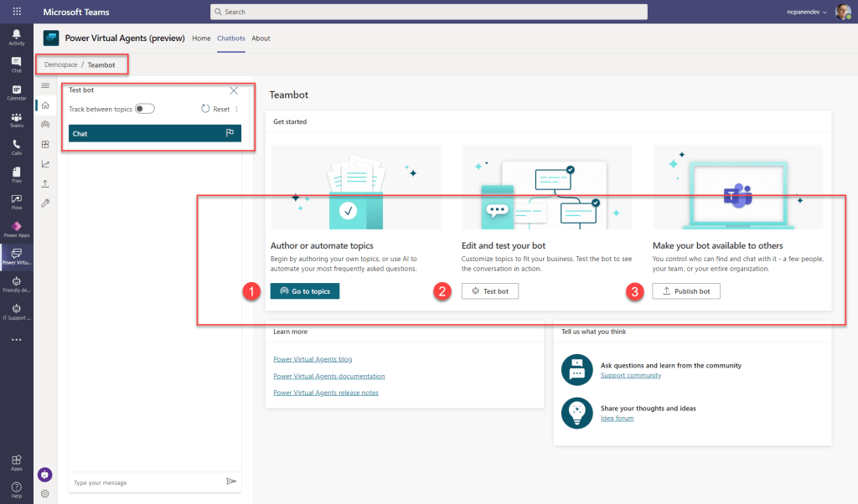Switch to the Home tab

(x=201, y=39)
